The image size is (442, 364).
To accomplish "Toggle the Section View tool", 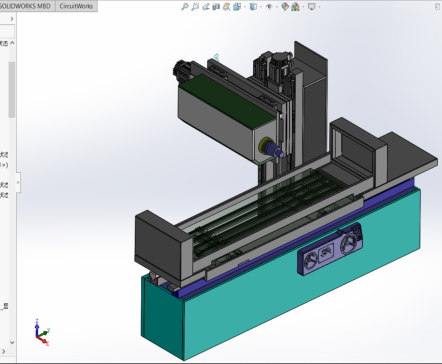I will pos(216,6).
